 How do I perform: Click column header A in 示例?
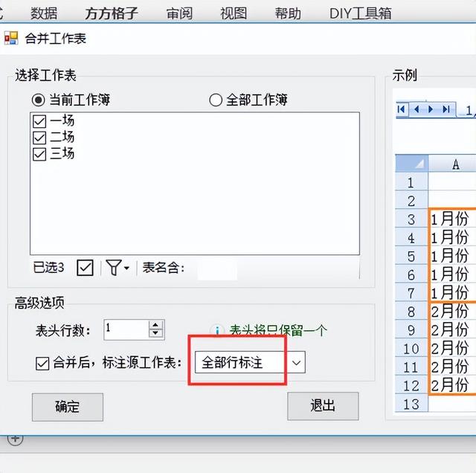[452, 164]
